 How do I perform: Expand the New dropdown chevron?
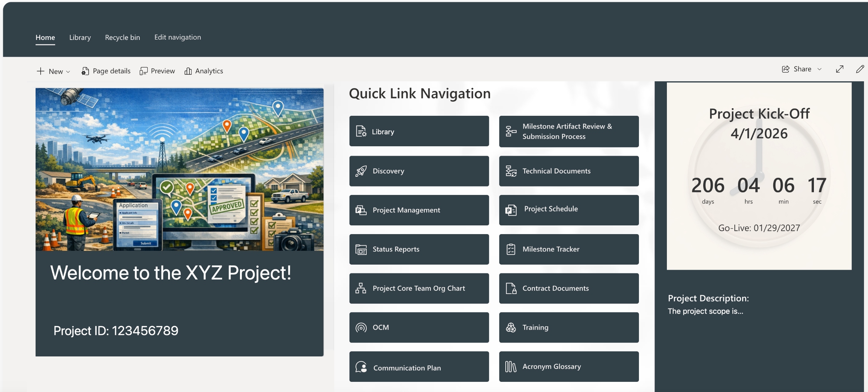click(x=68, y=72)
